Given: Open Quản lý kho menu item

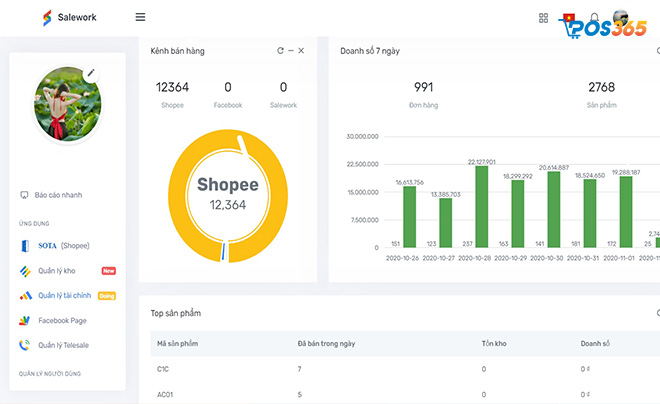Looking at the screenshot, I should [x=56, y=271].
